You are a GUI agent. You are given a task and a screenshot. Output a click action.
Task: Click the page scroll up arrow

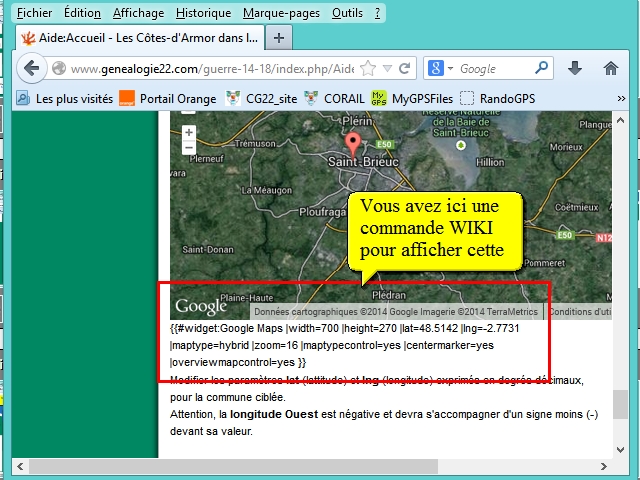620,120
